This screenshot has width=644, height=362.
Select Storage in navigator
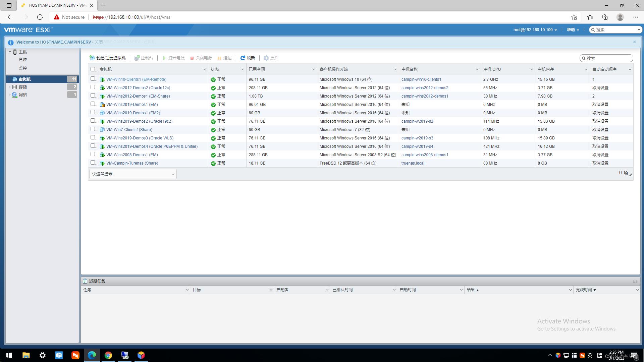(42, 87)
